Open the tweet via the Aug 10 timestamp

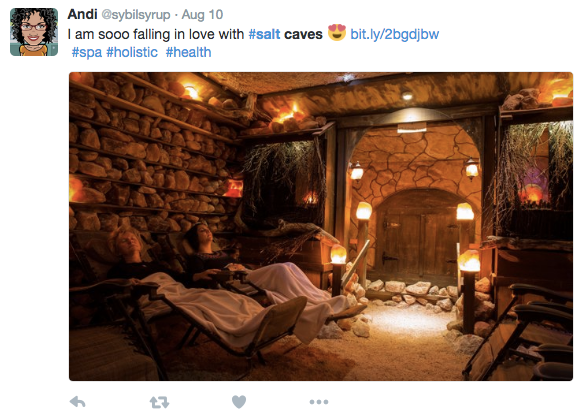point(202,14)
